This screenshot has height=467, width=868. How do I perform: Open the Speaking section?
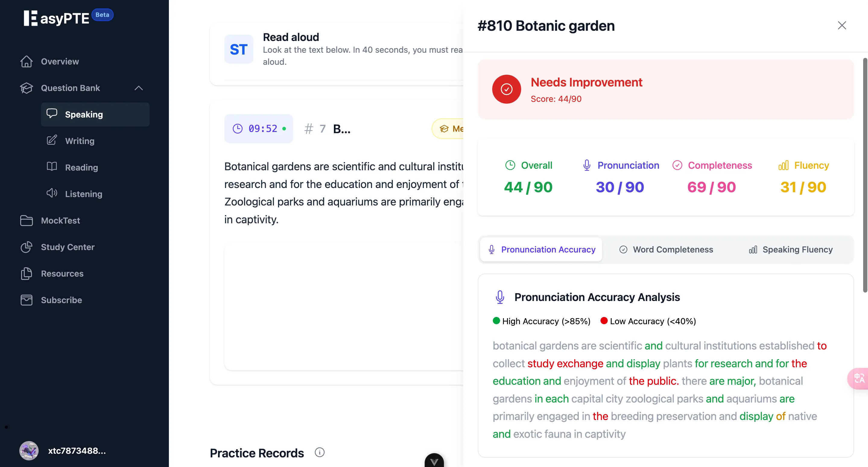95,114
